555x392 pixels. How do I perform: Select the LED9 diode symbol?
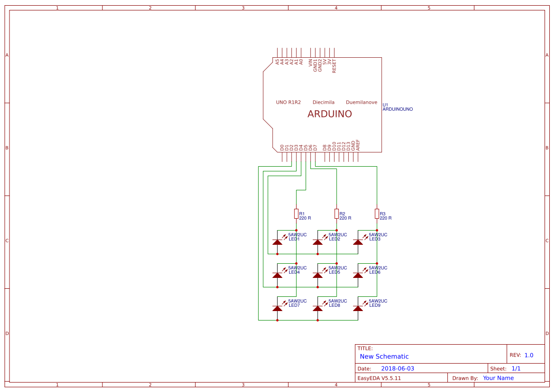[358, 308]
